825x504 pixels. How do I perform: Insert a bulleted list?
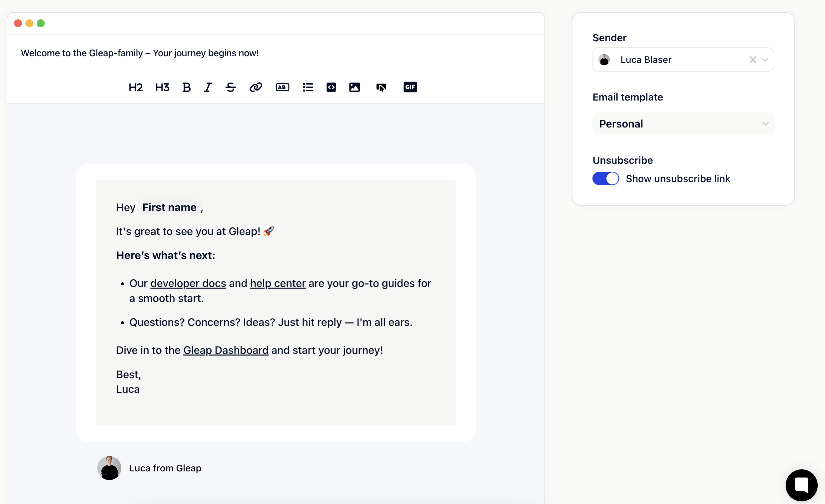pyautogui.click(x=308, y=87)
